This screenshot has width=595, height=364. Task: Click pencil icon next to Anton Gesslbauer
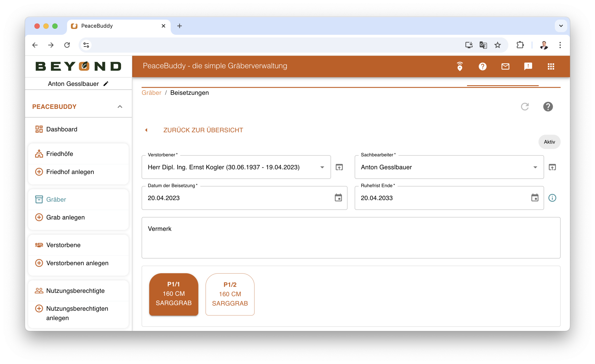tap(106, 84)
